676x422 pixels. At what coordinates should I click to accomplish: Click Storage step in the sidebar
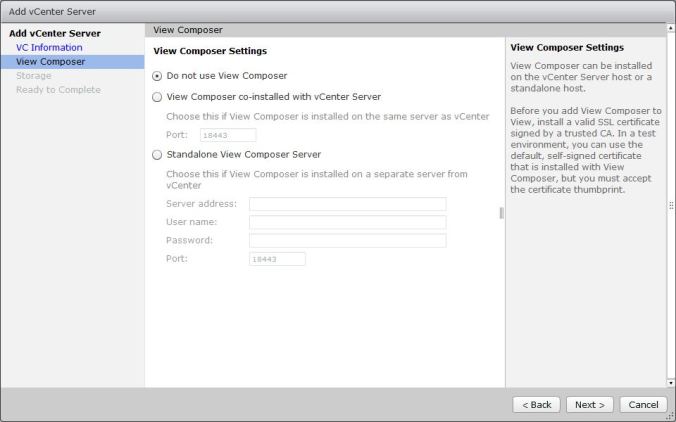[34, 76]
